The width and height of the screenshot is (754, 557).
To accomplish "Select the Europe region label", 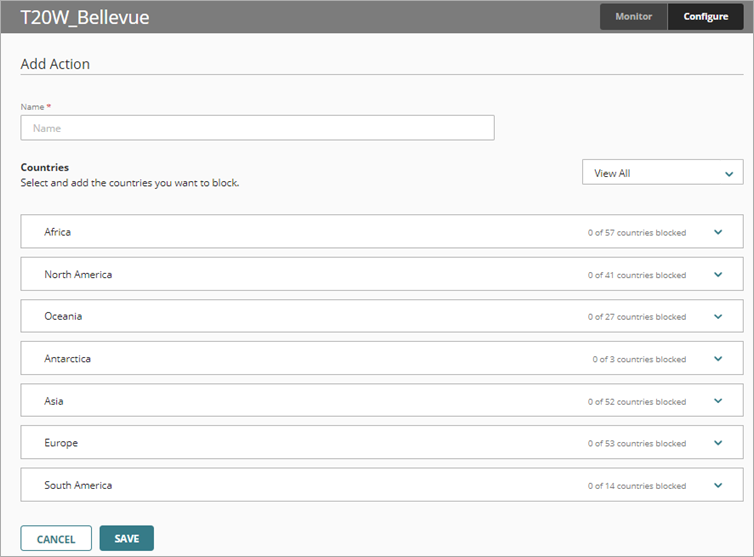I will tap(61, 443).
